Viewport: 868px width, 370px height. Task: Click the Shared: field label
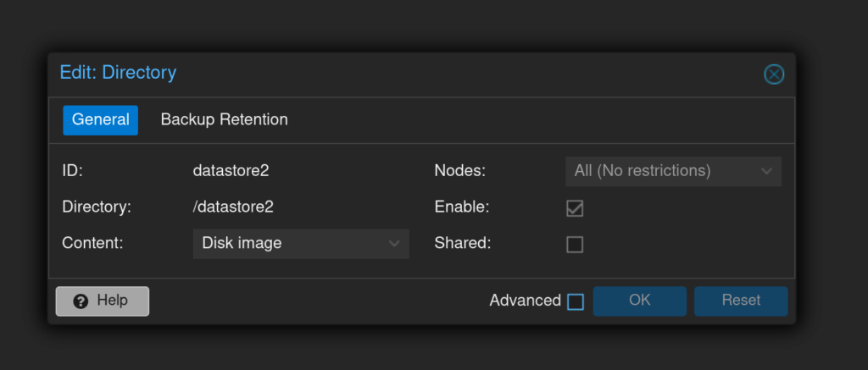[x=462, y=243]
